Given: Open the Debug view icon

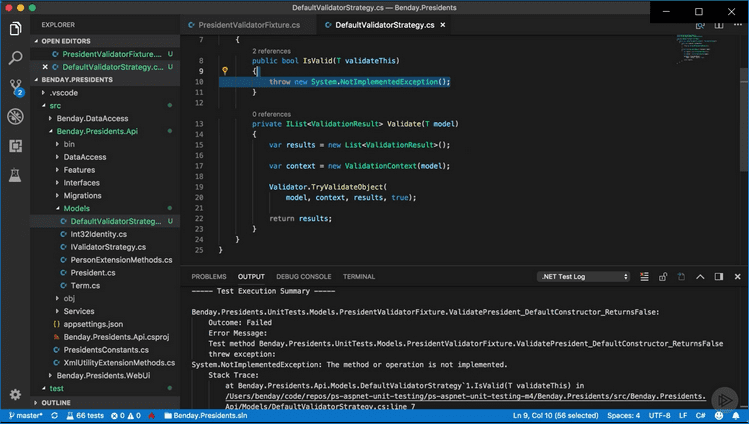Looking at the screenshot, I should point(15,117).
